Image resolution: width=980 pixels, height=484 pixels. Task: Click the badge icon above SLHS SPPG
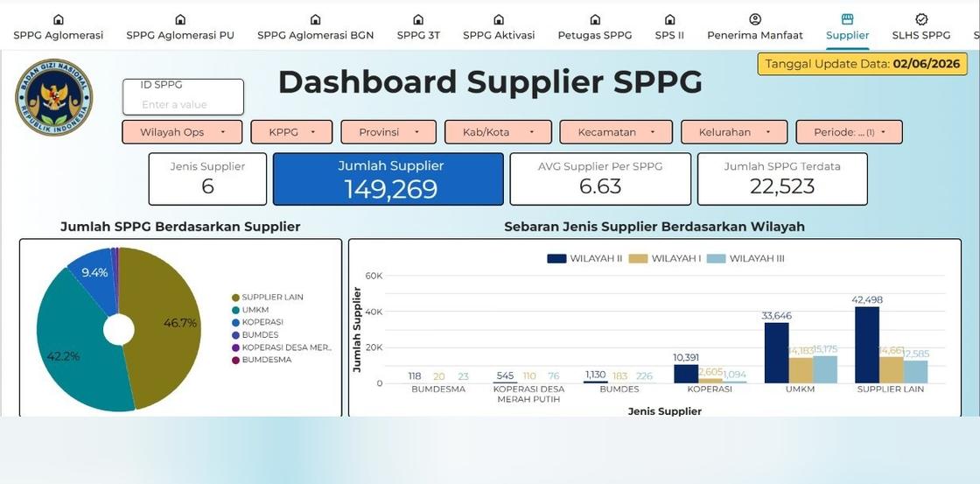point(921,19)
